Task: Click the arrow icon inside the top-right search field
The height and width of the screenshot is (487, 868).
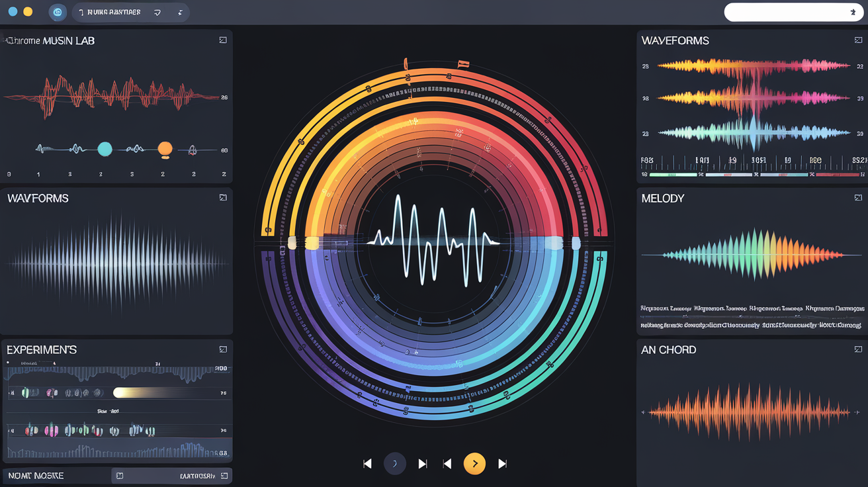Action: coord(852,12)
